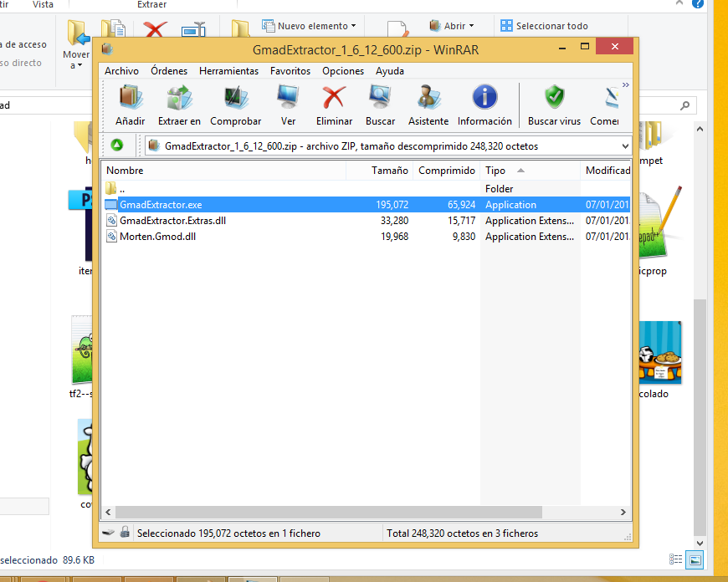Click the WinRAR title bar app icon

107,48
